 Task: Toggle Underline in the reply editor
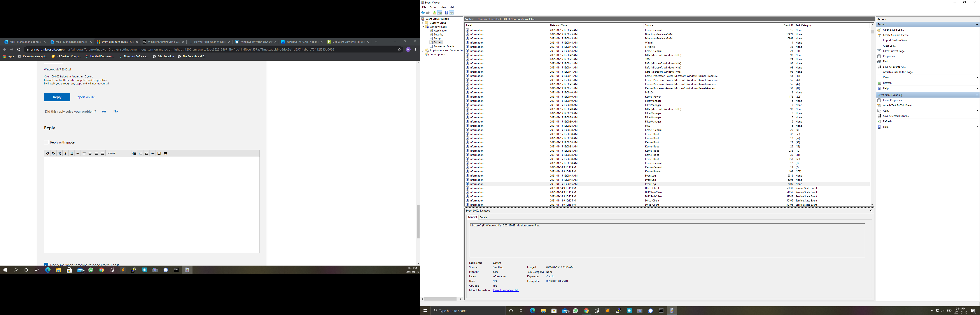72,153
